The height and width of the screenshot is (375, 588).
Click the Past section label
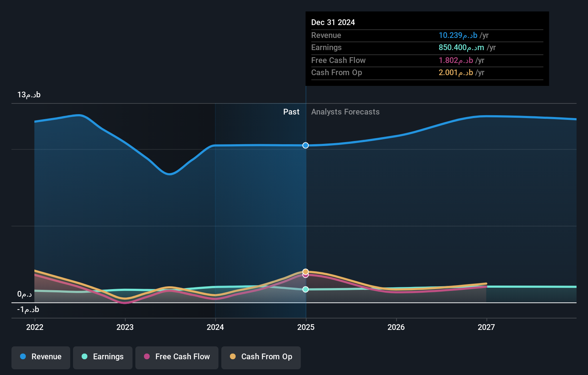[x=291, y=112]
